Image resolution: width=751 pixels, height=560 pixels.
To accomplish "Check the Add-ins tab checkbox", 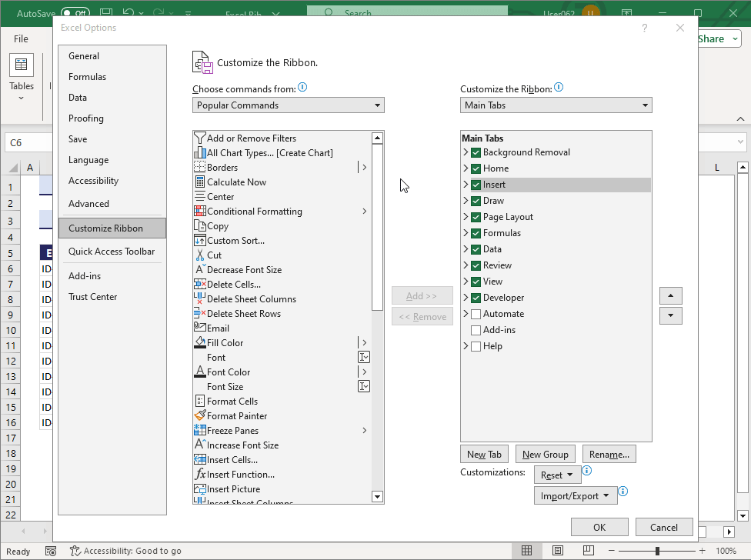I will [476, 330].
